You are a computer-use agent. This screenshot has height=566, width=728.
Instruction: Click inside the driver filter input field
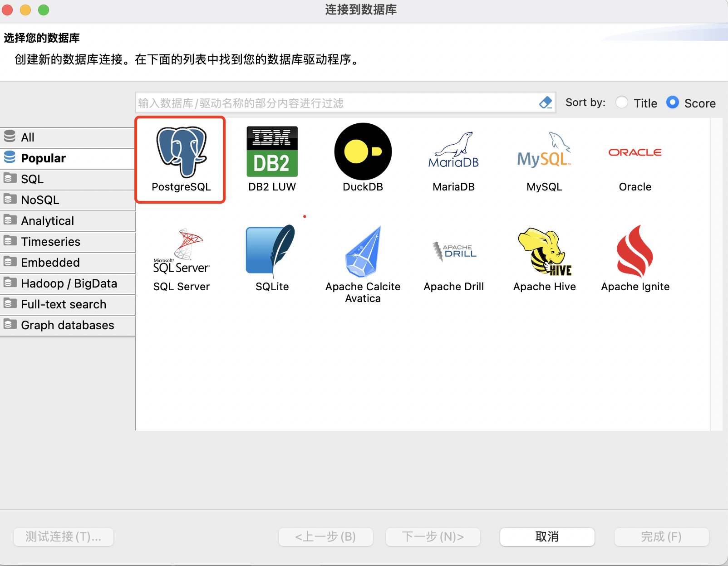pyautogui.click(x=318, y=103)
